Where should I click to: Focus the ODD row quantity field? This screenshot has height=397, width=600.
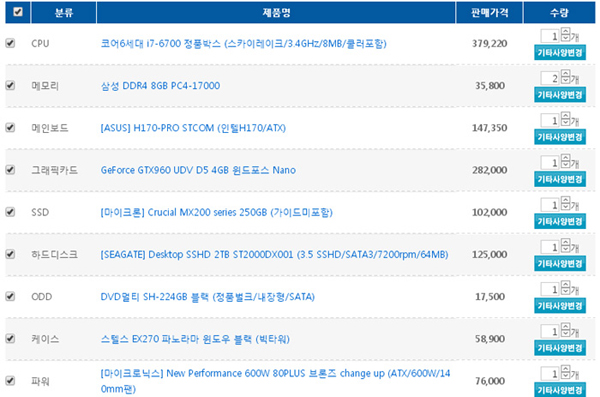550,289
